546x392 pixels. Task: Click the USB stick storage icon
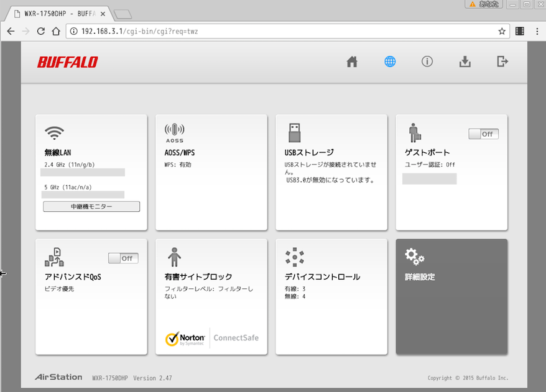click(x=295, y=133)
